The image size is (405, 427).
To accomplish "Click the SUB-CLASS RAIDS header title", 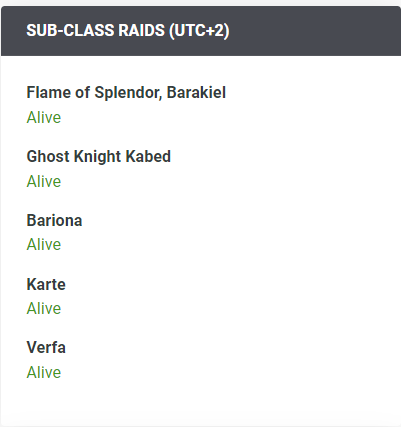I will coord(128,31).
